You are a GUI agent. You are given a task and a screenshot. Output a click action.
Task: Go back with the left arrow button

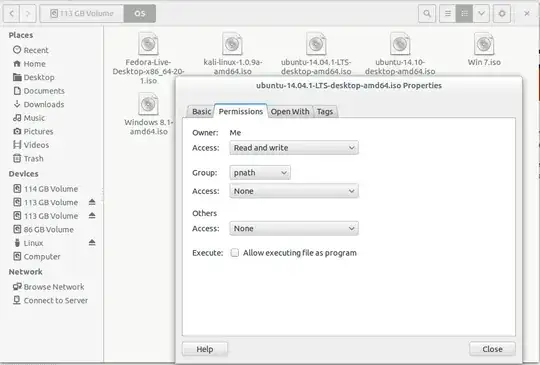tap(11, 14)
